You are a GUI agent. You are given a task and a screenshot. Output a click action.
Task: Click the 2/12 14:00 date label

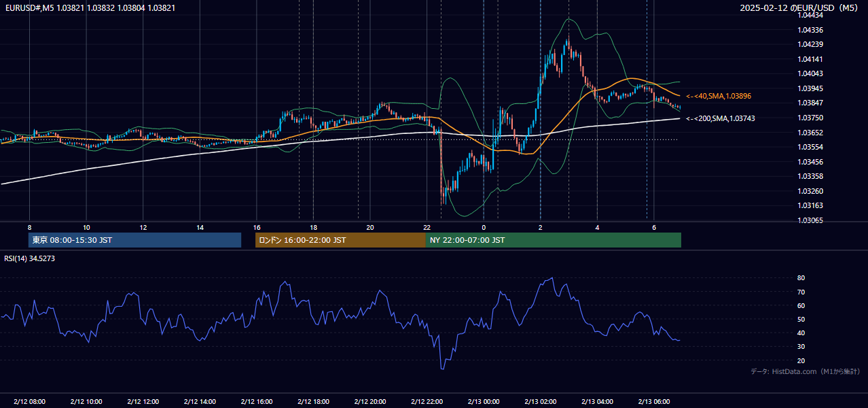[200, 401]
